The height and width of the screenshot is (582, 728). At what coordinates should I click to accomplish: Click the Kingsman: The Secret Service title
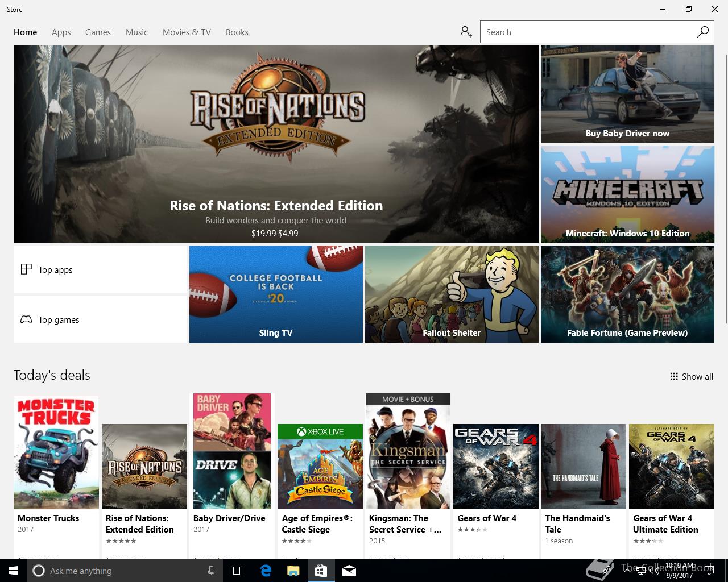coord(406,524)
